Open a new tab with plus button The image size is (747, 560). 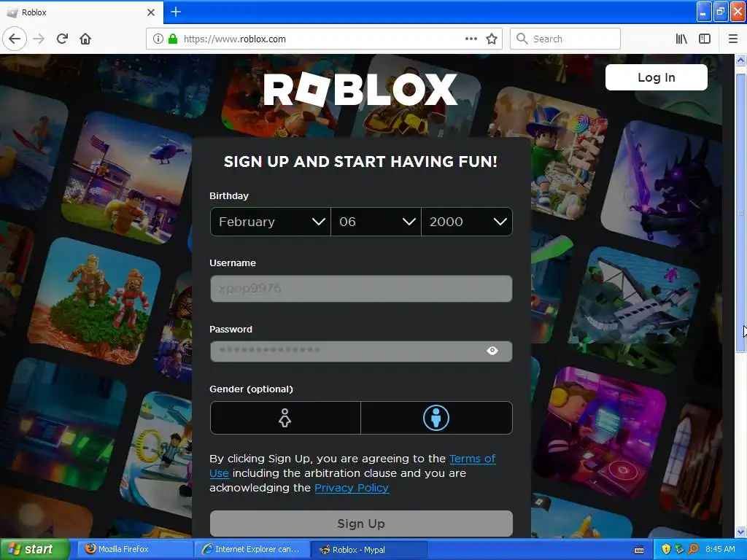(x=176, y=12)
